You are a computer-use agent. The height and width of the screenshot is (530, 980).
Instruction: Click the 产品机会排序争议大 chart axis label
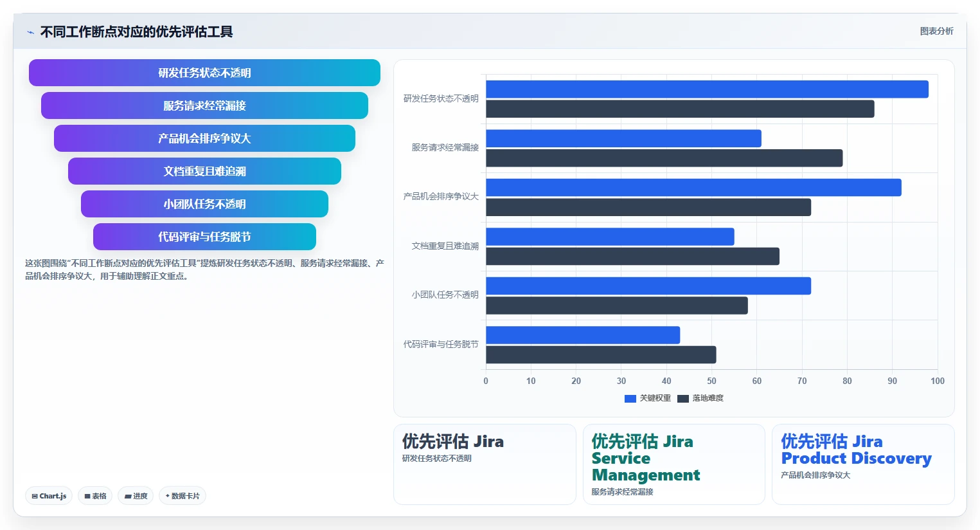[441, 196]
